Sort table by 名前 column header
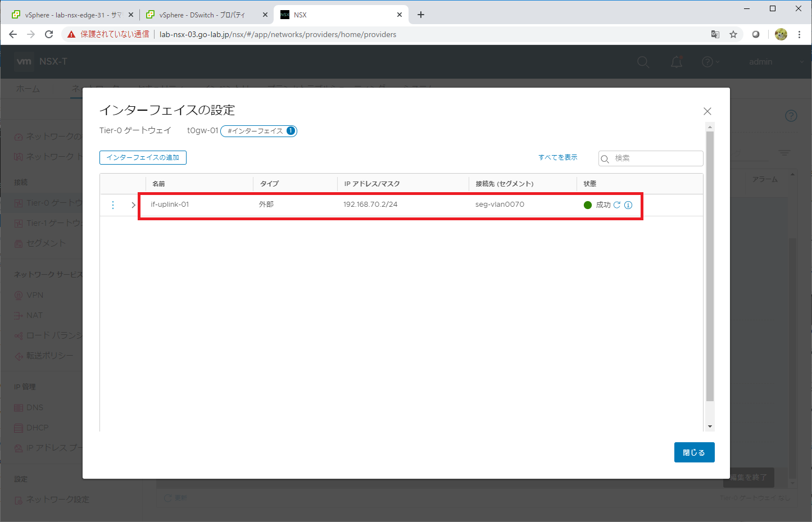The width and height of the screenshot is (812, 522). 159,184
